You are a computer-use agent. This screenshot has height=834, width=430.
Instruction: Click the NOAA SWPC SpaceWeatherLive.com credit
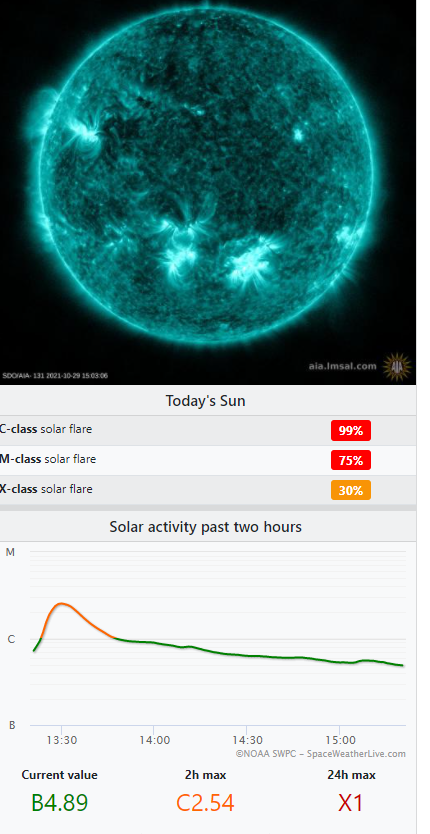pyautogui.click(x=320, y=754)
